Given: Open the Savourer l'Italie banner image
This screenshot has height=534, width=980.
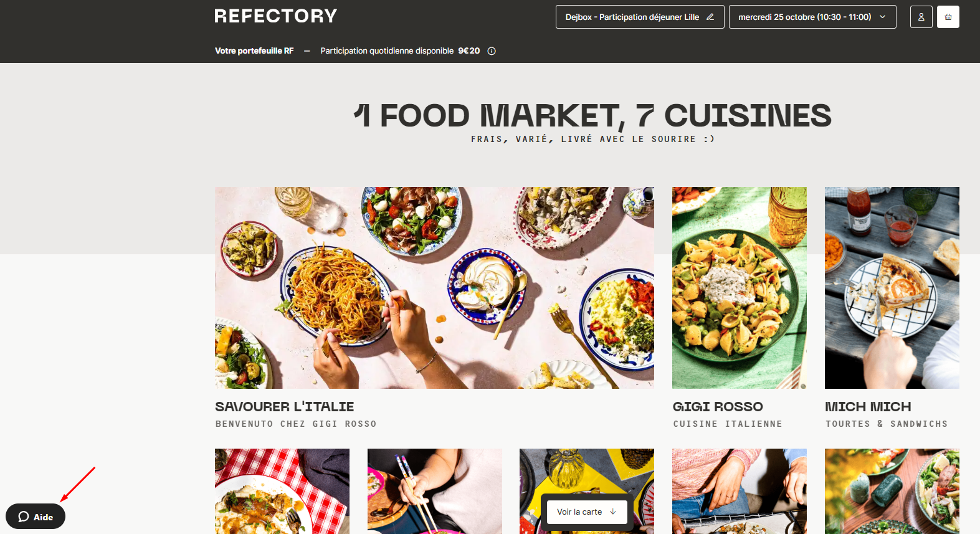Looking at the screenshot, I should pos(434,288).
